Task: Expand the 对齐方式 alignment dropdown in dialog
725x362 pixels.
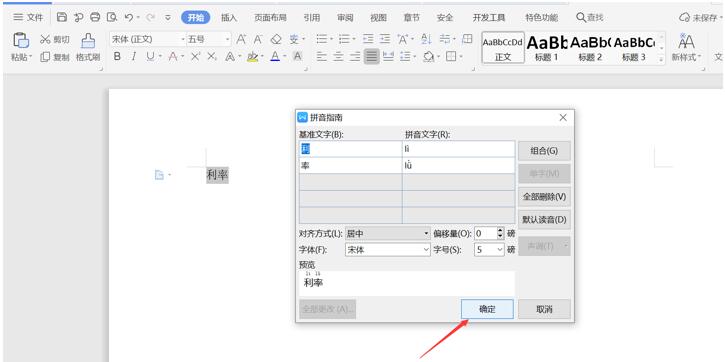Action: coord(387,234)
